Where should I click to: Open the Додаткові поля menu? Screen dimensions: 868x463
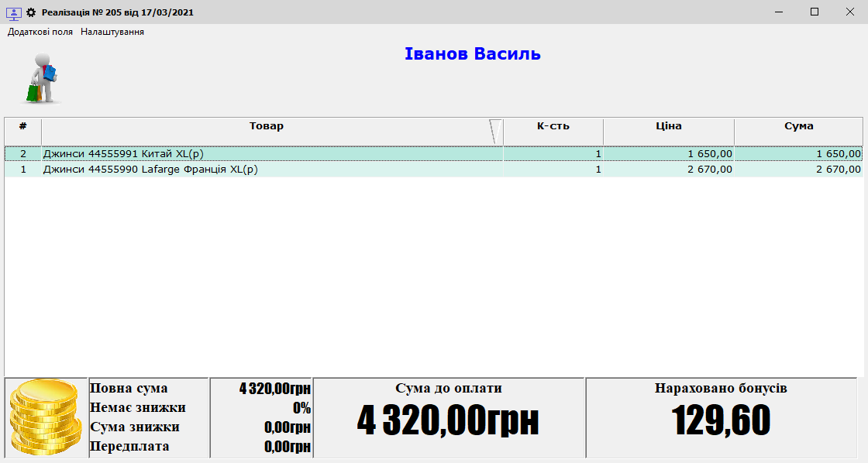tap(40, 32)
